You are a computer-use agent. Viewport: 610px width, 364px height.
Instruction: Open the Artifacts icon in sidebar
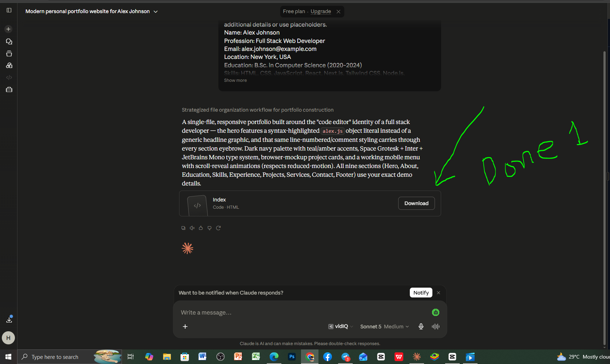(9, 65)
